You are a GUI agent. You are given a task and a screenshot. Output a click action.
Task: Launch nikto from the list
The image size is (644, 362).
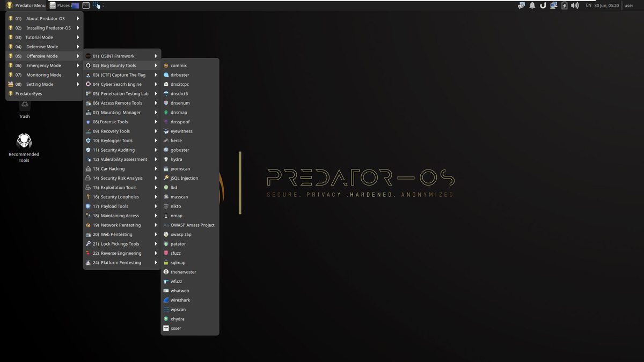coord(190,206)
